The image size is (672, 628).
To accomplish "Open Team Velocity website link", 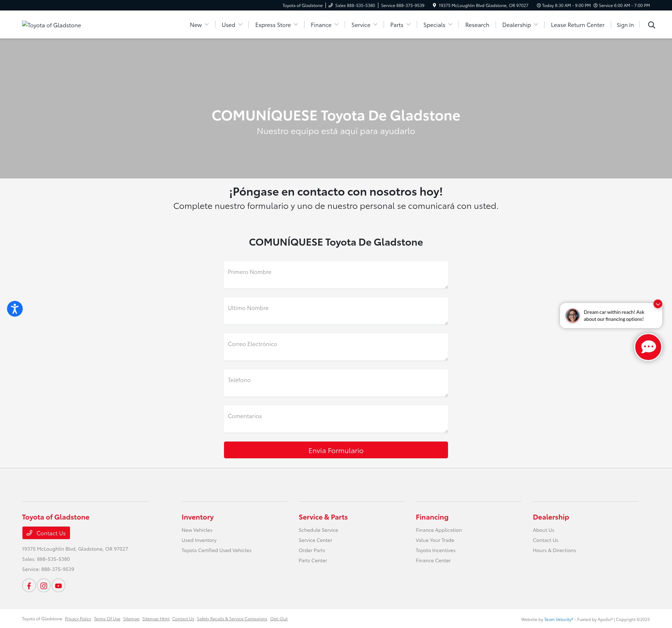I will coord(559,619).
